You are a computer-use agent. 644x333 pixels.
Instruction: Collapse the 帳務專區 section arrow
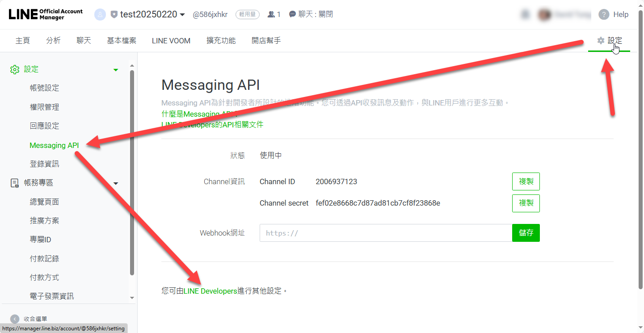[x=116, y=183]
